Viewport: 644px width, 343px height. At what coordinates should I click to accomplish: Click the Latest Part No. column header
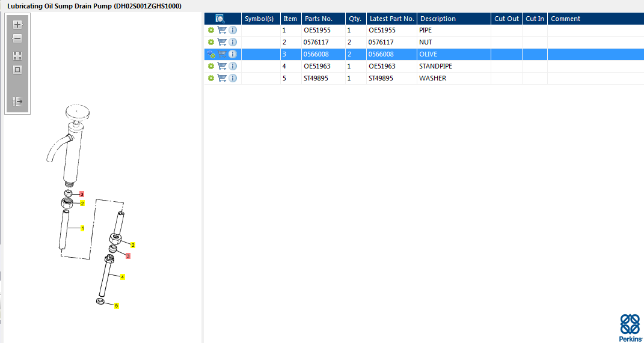click(x=392, y=19)
